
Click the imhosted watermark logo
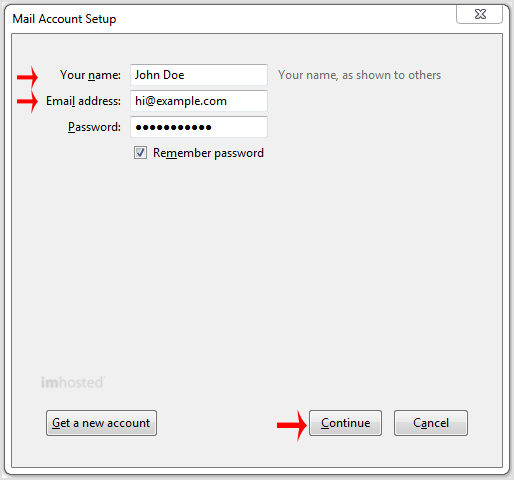(73, 382)
